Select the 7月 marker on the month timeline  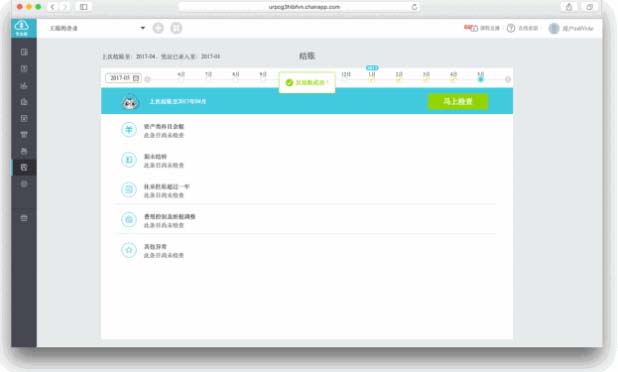point(208,76)
